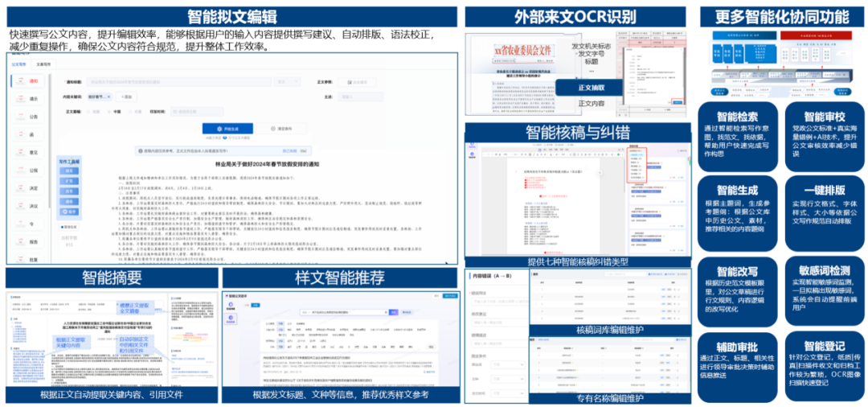Switch to the 文案写作 tab
868x407 pixels.
coord(43,64)
